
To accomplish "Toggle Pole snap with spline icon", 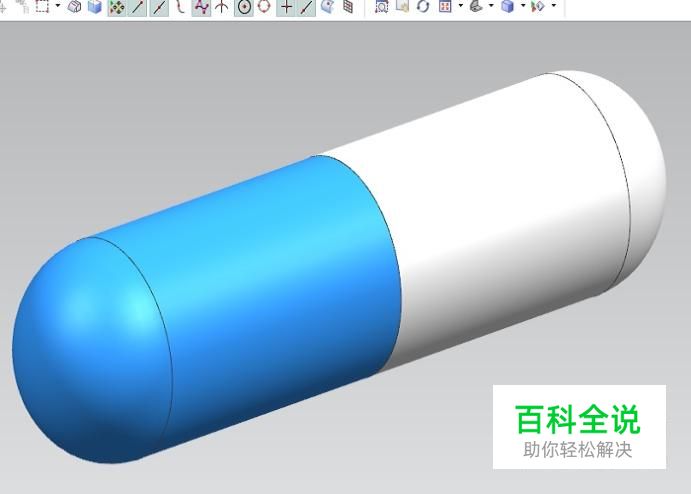I will [x=201, y=7].
